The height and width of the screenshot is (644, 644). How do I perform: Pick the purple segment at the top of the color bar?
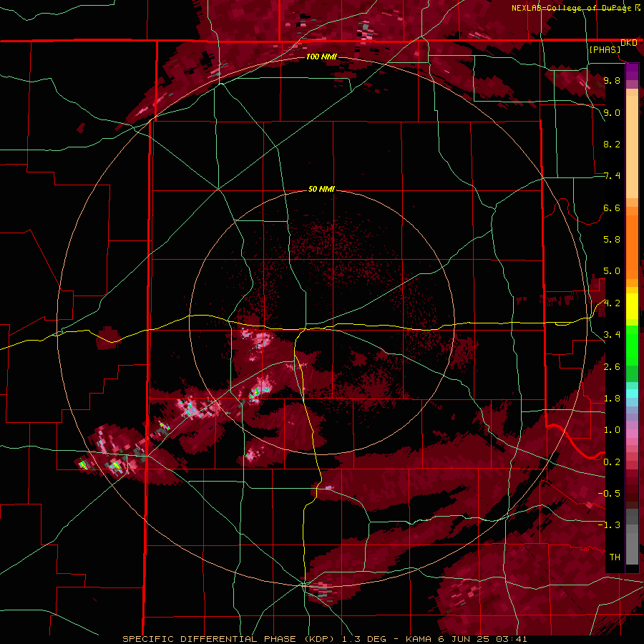pyautogui.click(x=632, y=72)
